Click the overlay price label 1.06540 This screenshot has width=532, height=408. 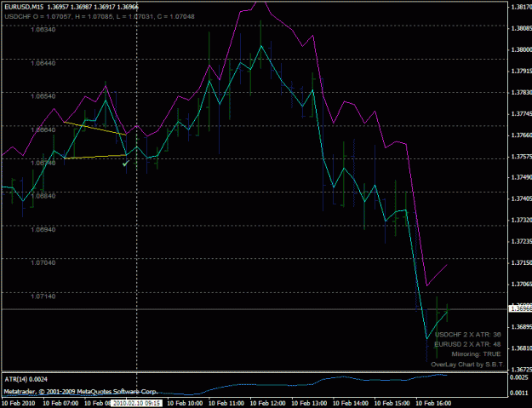click(43, 96)
